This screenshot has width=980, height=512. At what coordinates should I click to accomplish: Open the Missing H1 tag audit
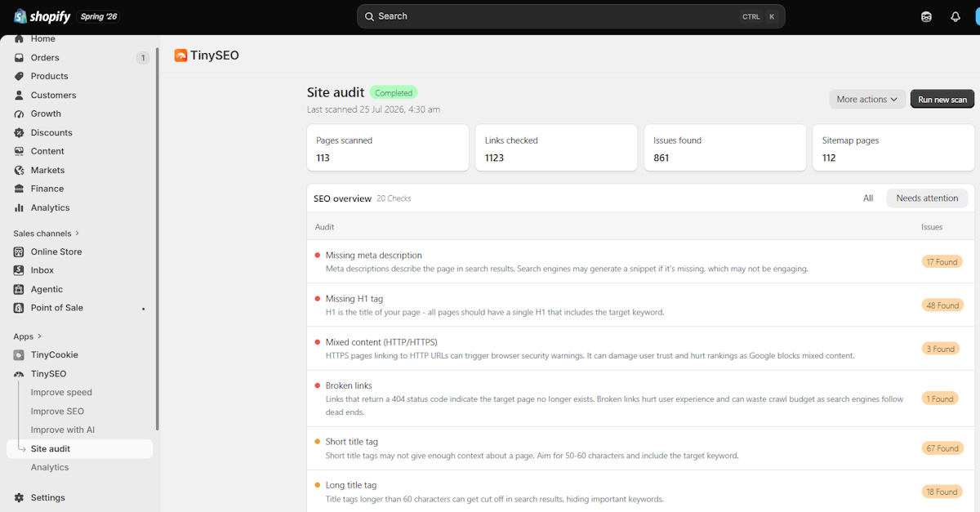(x=641, y=305)
